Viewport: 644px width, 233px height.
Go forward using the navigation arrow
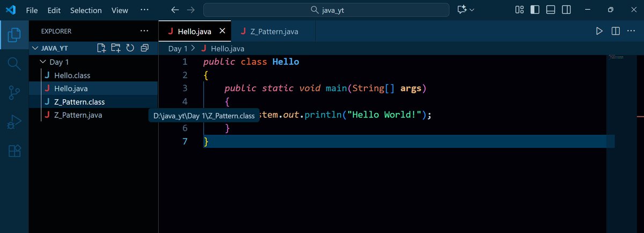(191, 10)
